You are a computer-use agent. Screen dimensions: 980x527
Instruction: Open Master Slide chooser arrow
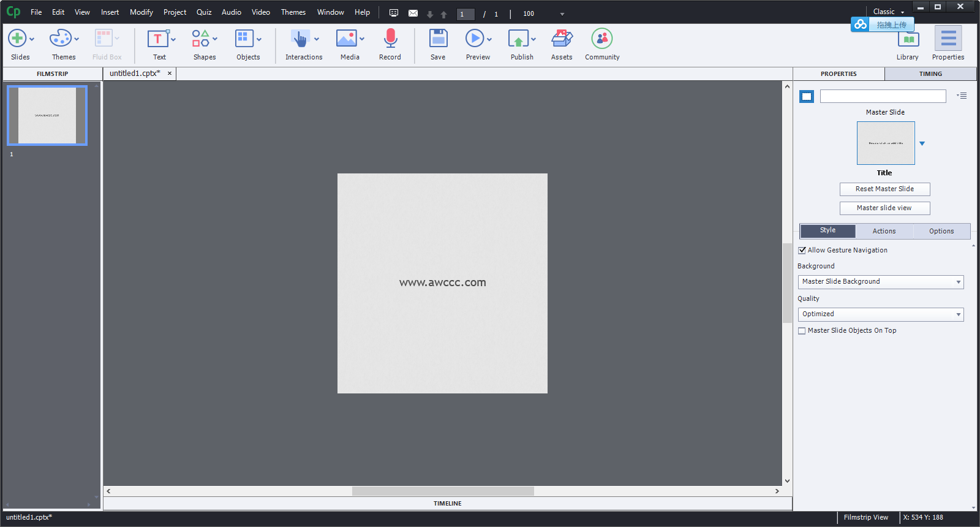(x=922, y=143)
